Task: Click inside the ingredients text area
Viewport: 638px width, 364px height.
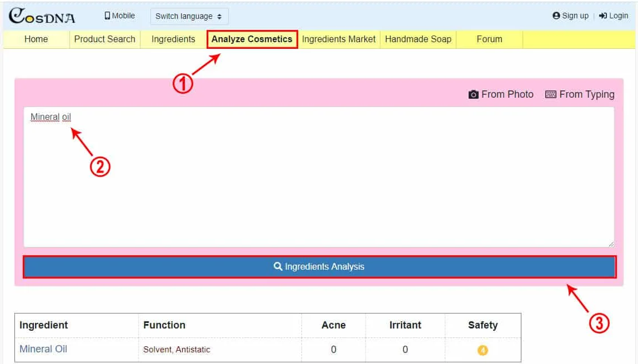Action: coord(319,178)
